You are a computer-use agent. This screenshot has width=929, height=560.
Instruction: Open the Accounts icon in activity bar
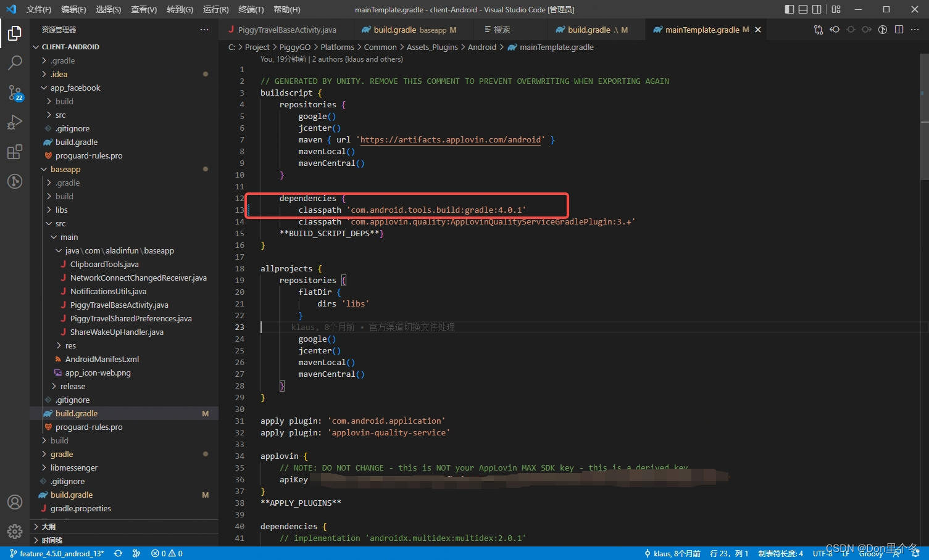(x=15, y=502)
